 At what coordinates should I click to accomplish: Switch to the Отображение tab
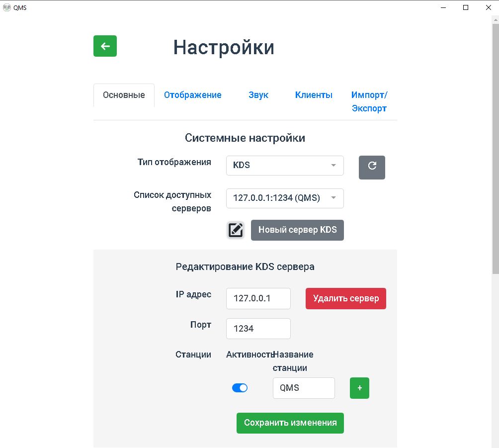(x=192, y=95)
